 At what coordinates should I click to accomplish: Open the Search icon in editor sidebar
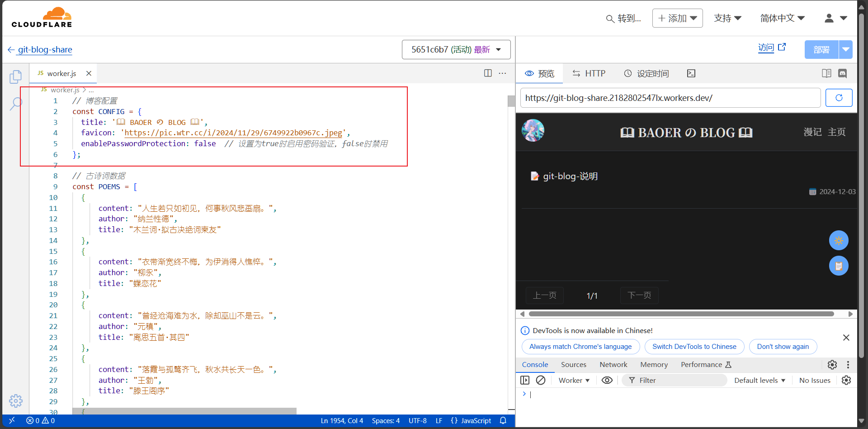tap(16, 104)
